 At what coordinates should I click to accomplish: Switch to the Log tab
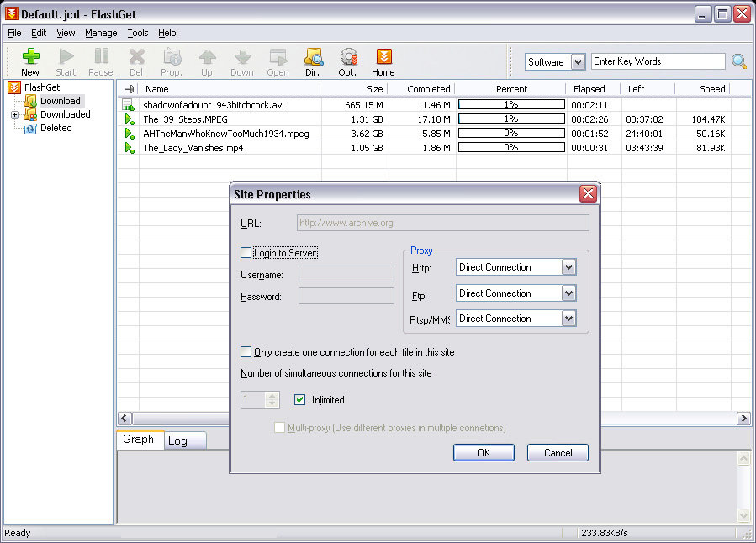click(186, 440)
